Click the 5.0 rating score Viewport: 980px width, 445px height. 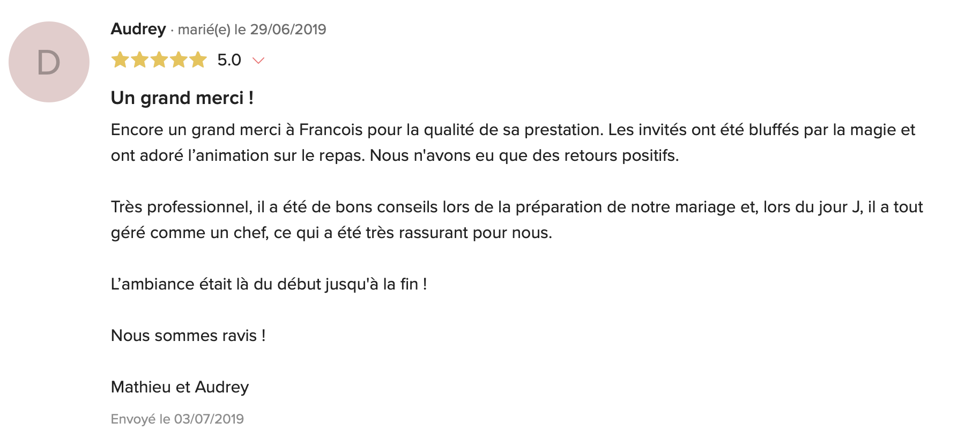(229, 60)
